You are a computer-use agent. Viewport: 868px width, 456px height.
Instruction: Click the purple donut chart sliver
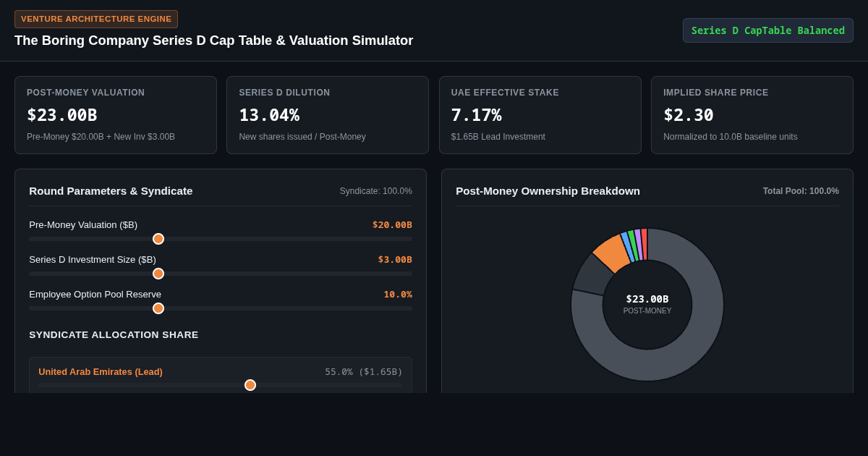[639, 245]
